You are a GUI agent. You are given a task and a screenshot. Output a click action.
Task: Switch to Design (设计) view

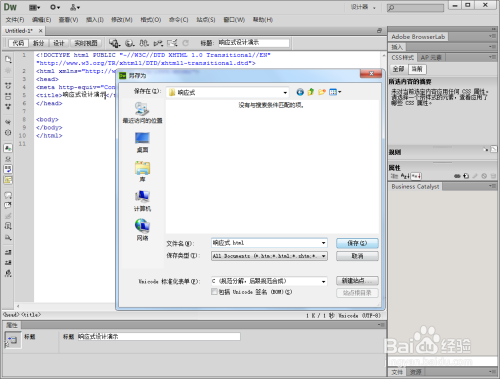point(59,43)
